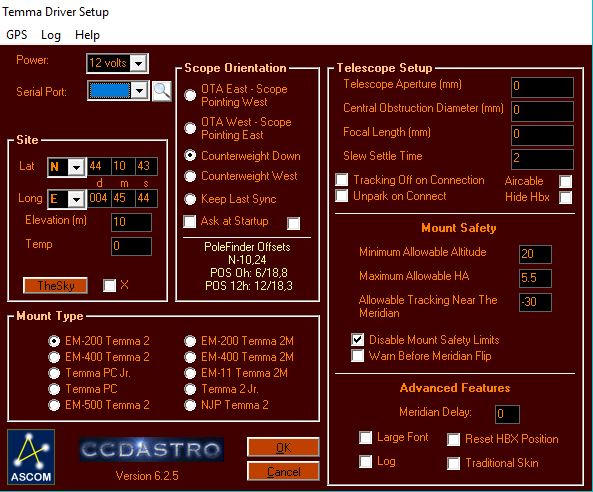Click the Telescope Aperture input field
Image resolution: width=593 pixels, height=492 pixels.
[542, 87]
